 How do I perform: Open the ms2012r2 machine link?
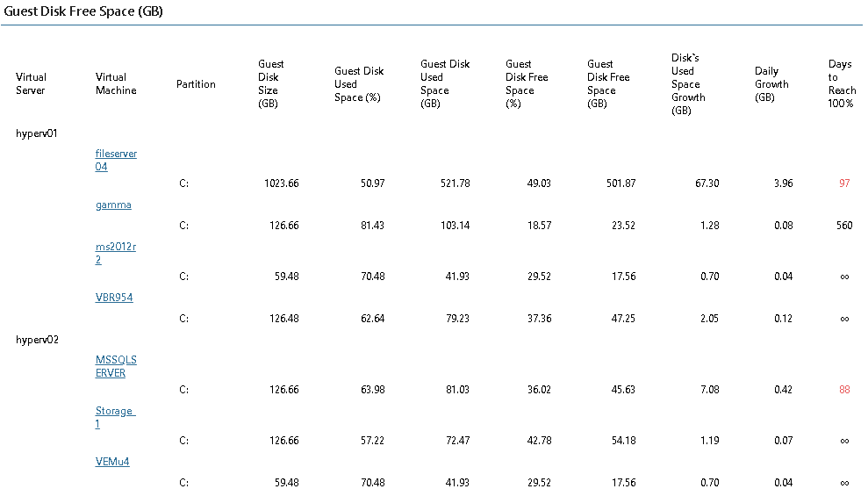115,253
